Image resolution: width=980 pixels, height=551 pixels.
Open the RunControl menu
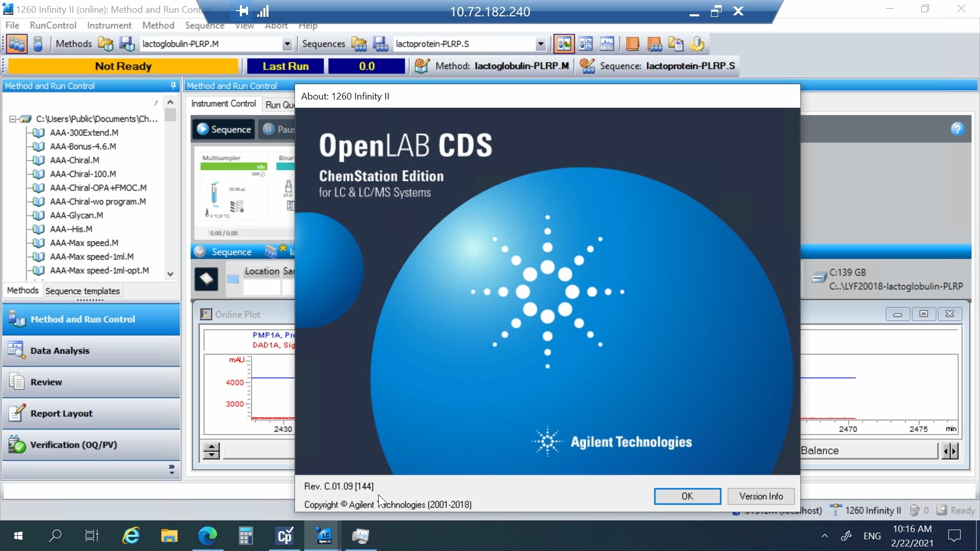(x=53, y=26)
